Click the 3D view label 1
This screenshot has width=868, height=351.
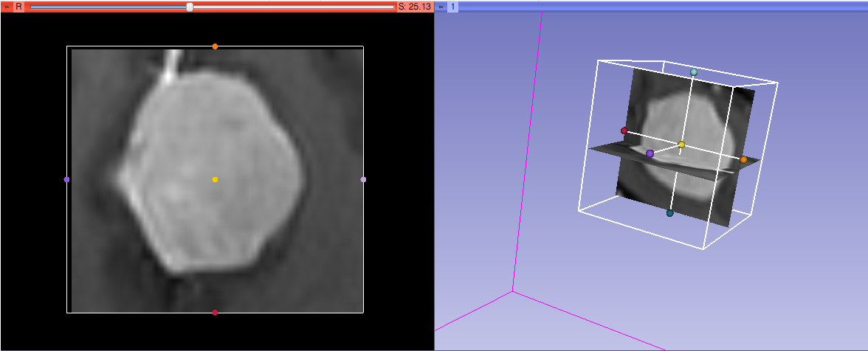click(x=452, y=6)
